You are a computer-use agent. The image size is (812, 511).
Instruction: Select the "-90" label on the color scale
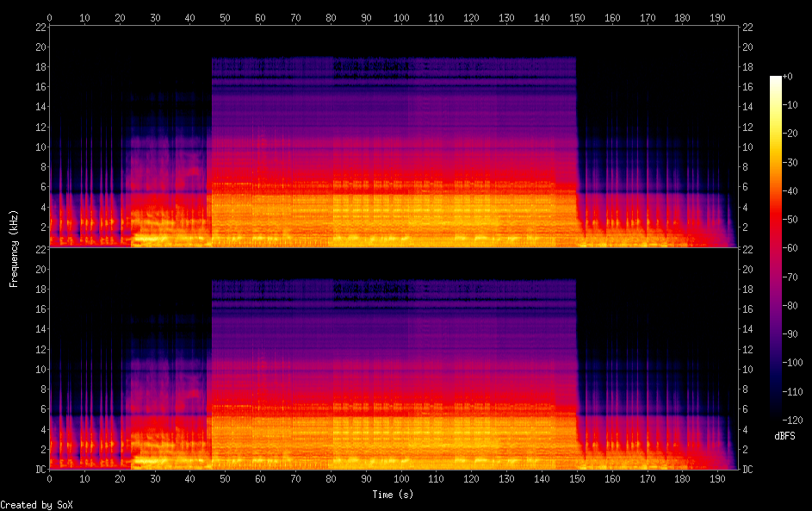coord(790,333)
